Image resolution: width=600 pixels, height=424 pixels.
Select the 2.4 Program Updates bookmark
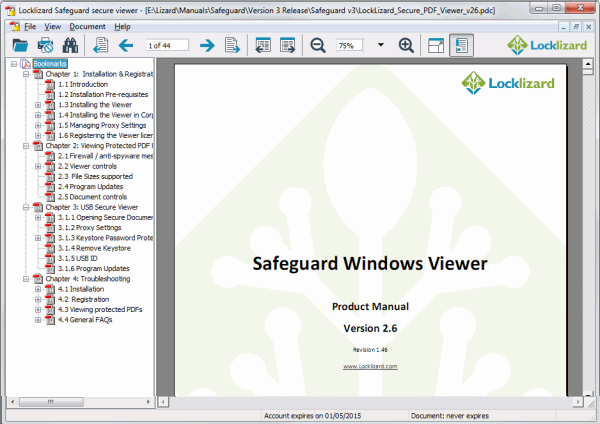coord(83,186)
